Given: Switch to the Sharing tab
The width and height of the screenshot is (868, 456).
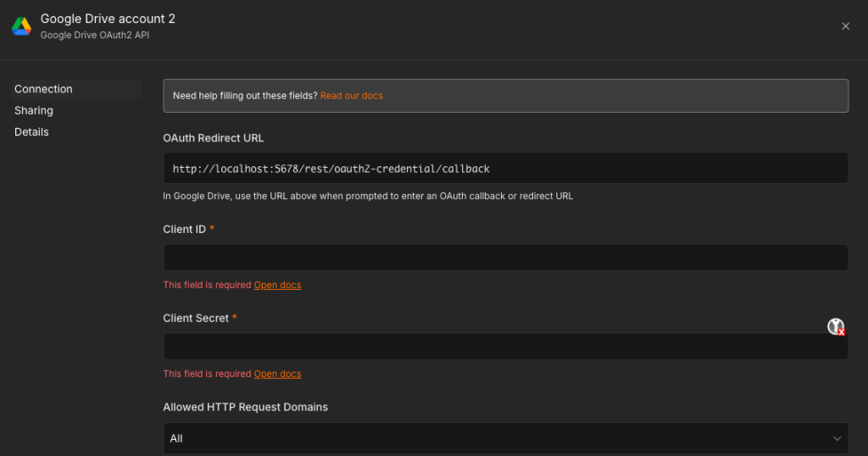Looking at the screenshot, I should click(34, 110).
